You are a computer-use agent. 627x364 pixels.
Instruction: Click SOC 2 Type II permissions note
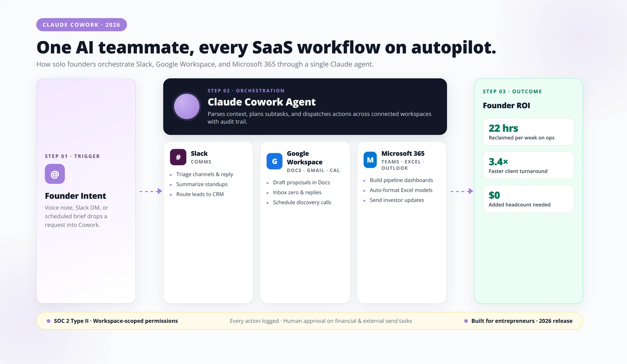tap(116, 321)
